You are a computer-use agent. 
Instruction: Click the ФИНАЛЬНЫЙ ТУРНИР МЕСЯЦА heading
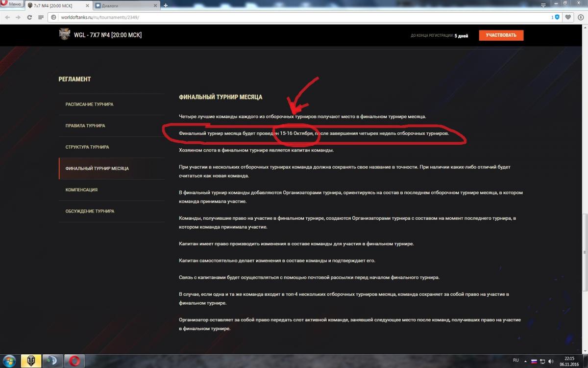tap(220, 97)
